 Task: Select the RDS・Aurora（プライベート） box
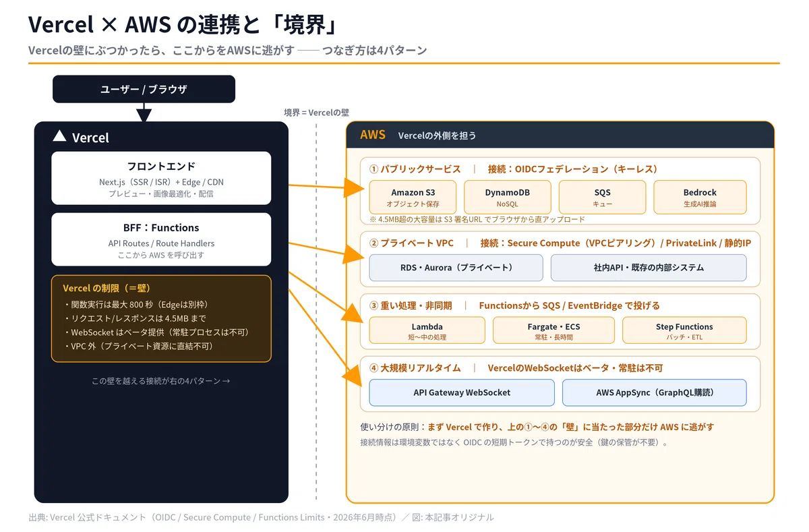pos(456,268)
